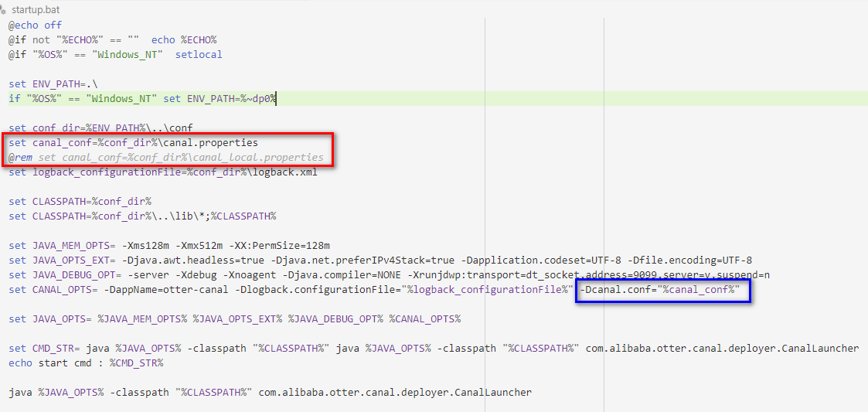
Task: Click 'set ENV_PATH=%~dp0%' in highlighted line
Action: pos(220,99)
